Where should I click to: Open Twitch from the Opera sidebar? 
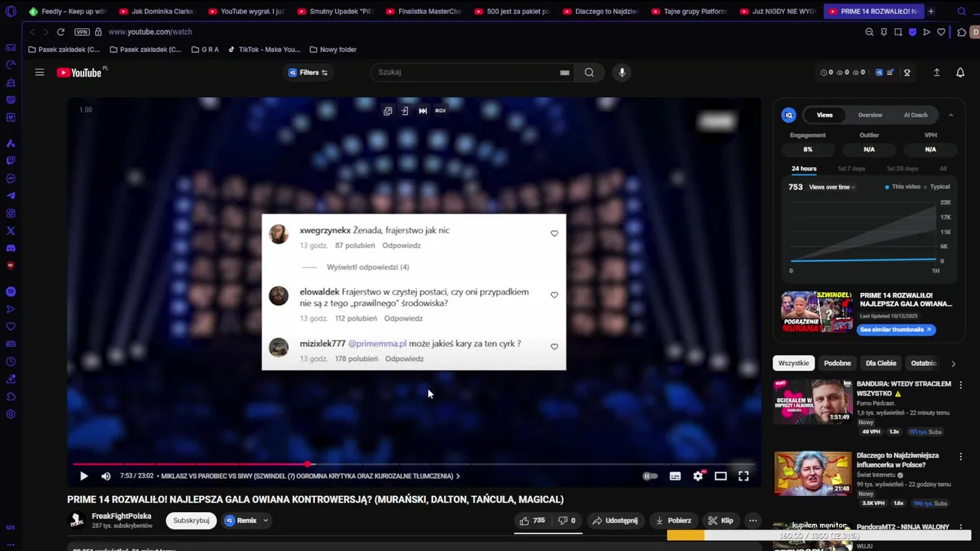(x=11, y=161)
